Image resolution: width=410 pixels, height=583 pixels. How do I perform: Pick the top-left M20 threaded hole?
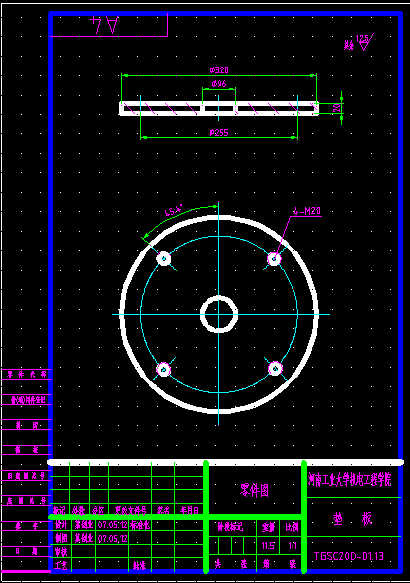(x=164, y=258)
